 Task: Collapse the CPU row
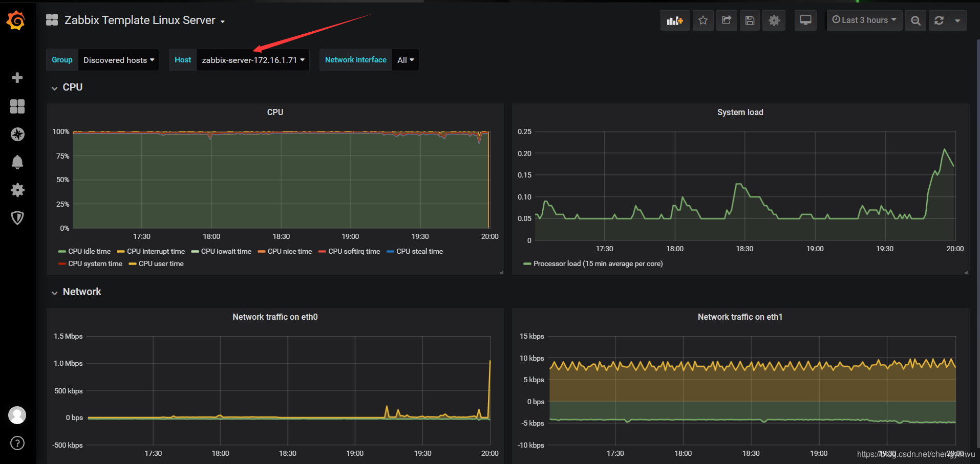point(67,87)
